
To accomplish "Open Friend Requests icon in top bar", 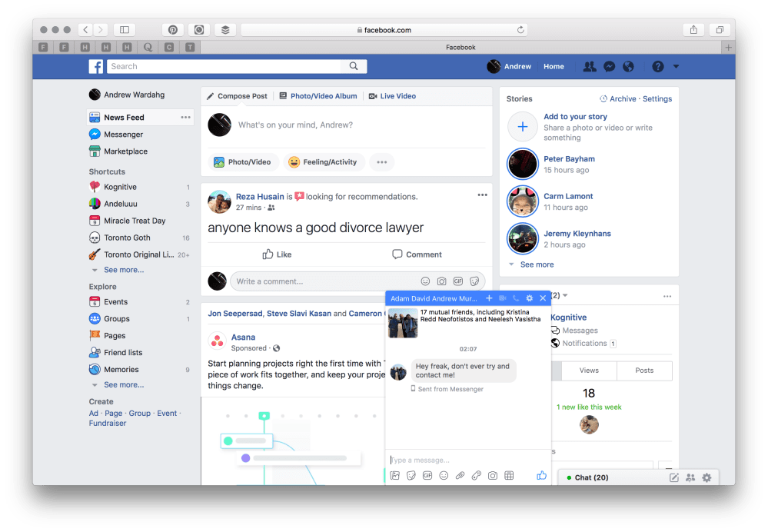I will point(590,67).
